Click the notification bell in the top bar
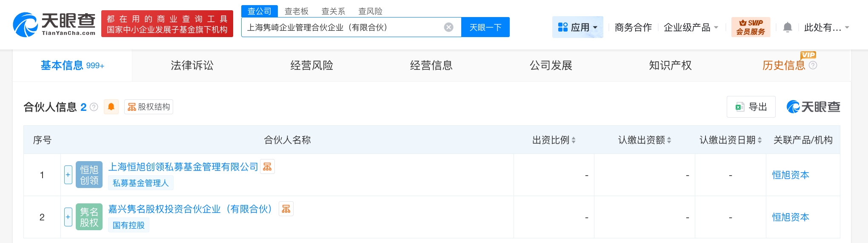Viewport: 868px width, 243px height. 788,27
